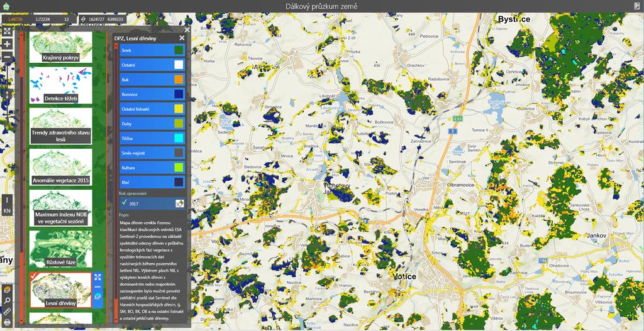Click the printer icon
This screenshot has height=331, width=644.
pos(7,322)
